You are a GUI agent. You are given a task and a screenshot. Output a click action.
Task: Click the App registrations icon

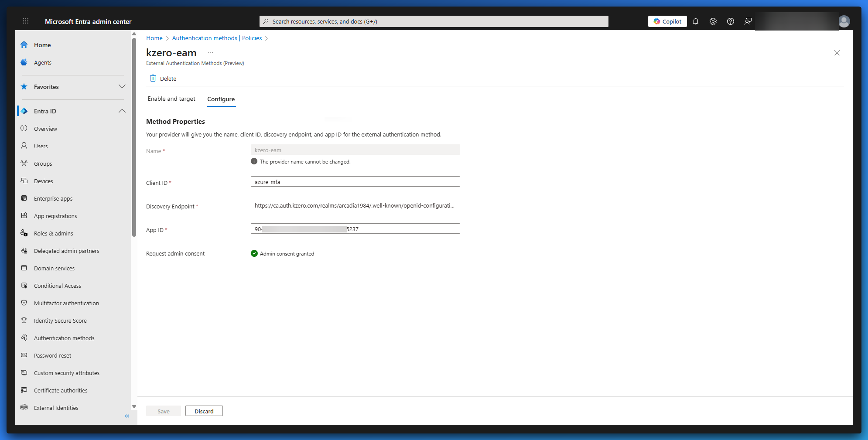(x=24, y=215)
